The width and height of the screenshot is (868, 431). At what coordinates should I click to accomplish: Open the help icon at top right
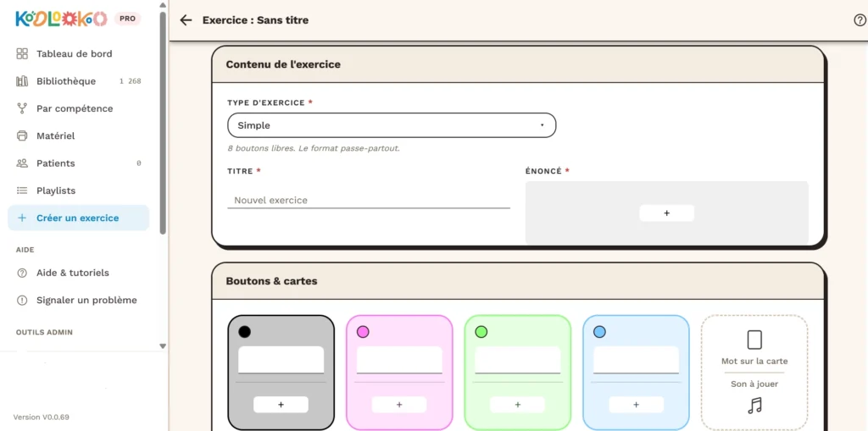860,20
